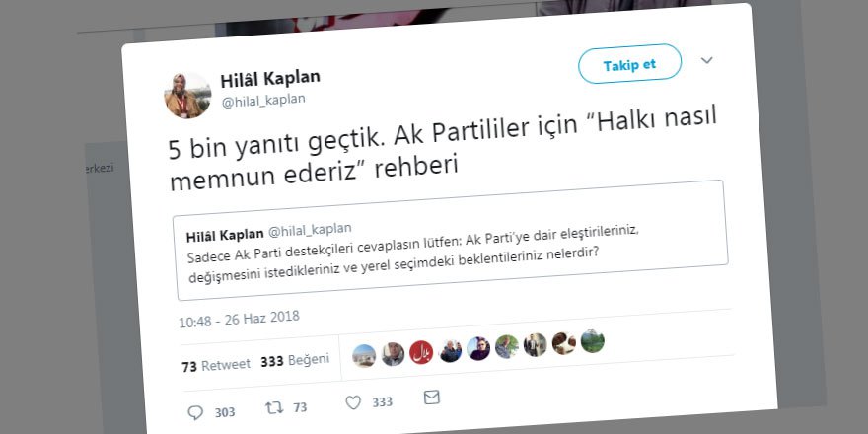868x434 pixels.
Task: Open the quoted tweet box
Action: [x=450, y=240]
